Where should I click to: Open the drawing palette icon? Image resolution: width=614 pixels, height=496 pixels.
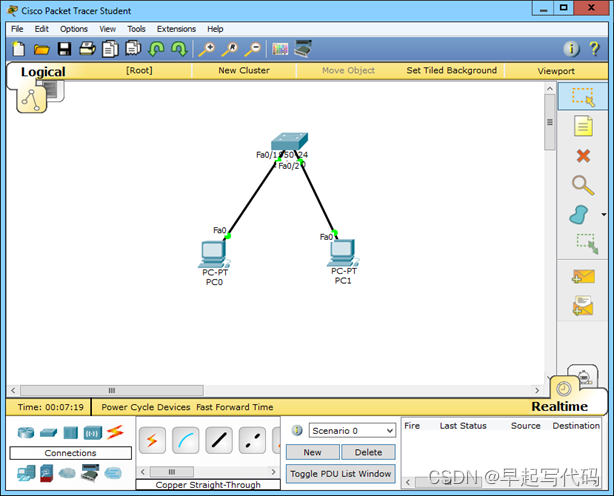[x=280, y=49]
